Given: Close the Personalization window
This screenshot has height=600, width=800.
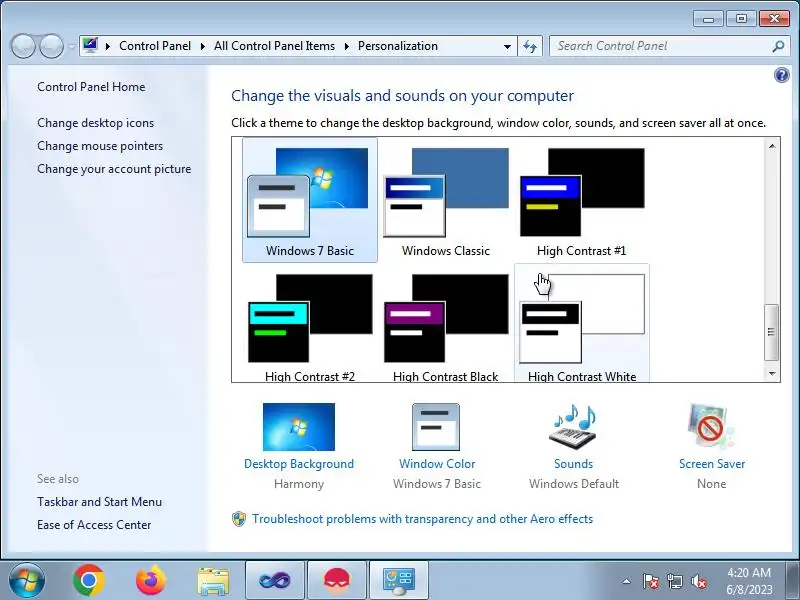Looking at the screenshot, I should point(774,19).
